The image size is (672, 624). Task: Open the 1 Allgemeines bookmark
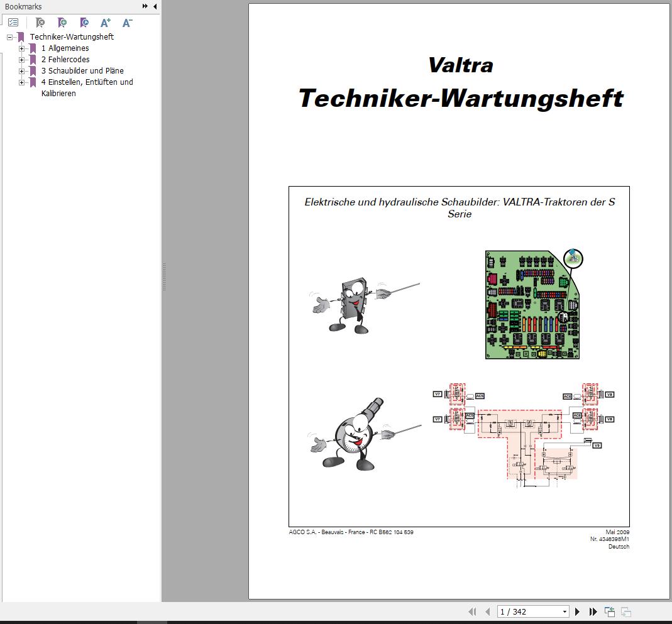[x=65, y=48]
